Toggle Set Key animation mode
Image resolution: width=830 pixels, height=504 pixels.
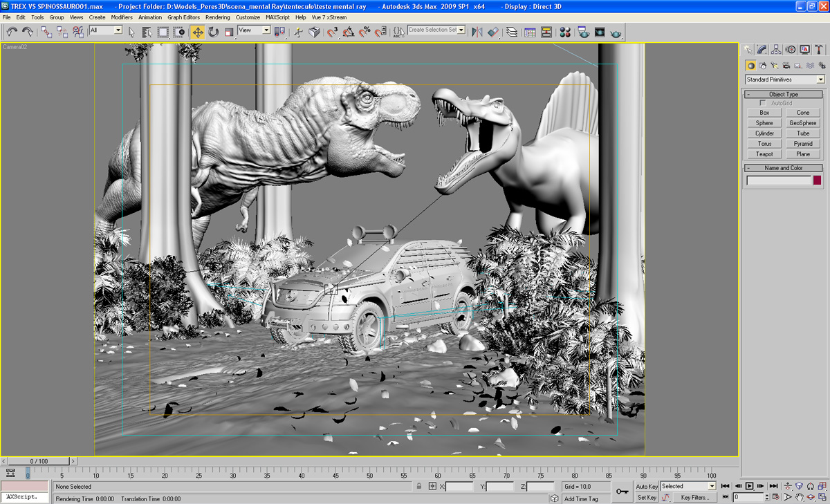647,497
